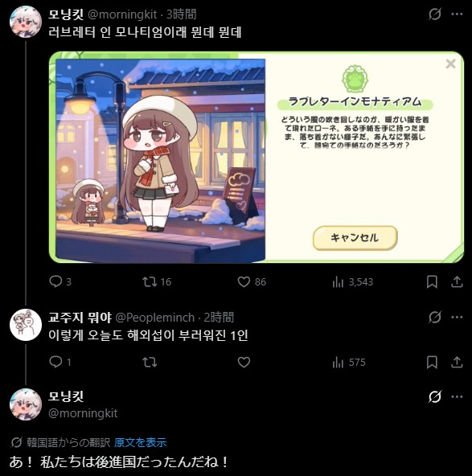Screen dimensions: 472x476
Task: Like the tweet showing 86 likes
Action: click(x=252, y=281)
